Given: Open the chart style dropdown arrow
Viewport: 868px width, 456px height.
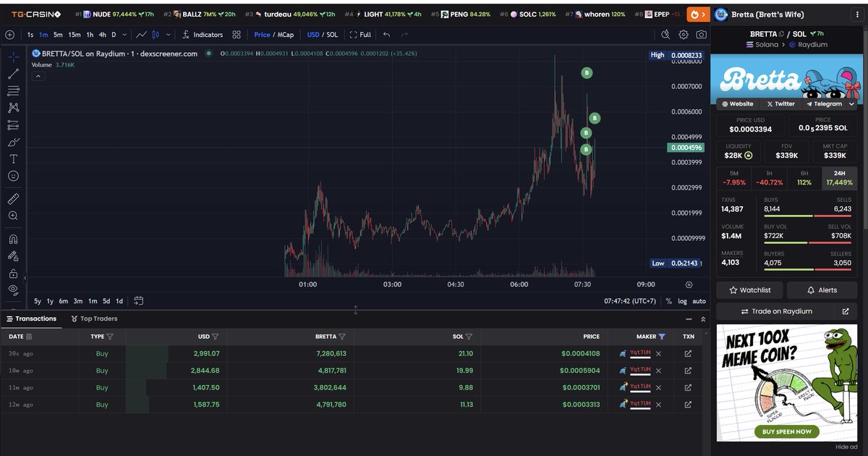Looking at the screenshot, I should (169, 35).
